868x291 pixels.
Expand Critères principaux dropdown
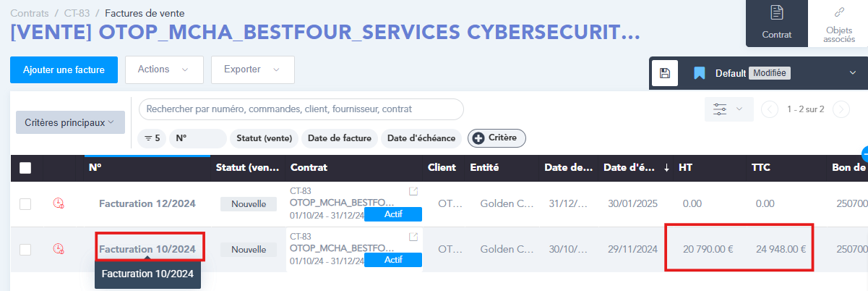pos(70,122)
